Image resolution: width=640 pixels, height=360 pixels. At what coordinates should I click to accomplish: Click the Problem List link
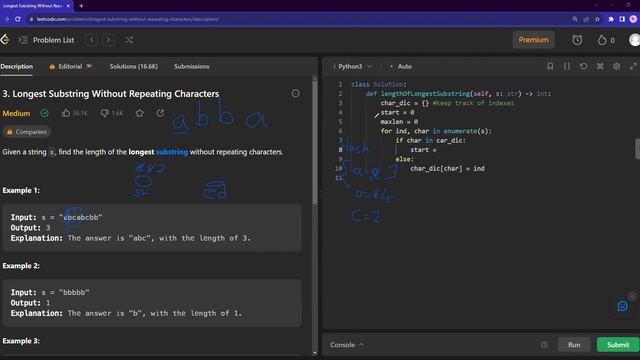(x=53, y=40)
